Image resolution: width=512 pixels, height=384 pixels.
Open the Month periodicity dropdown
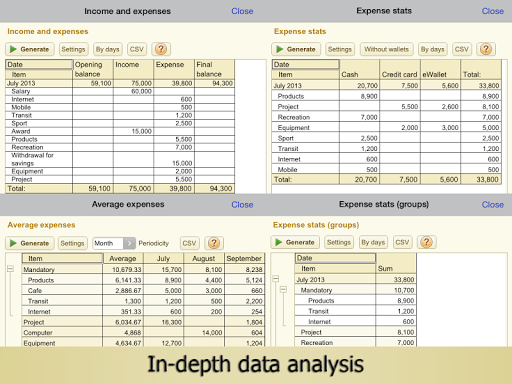[114, 243]
